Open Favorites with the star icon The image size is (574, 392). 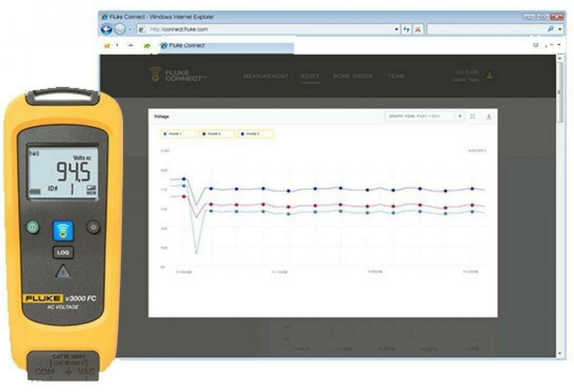[107, 46]
